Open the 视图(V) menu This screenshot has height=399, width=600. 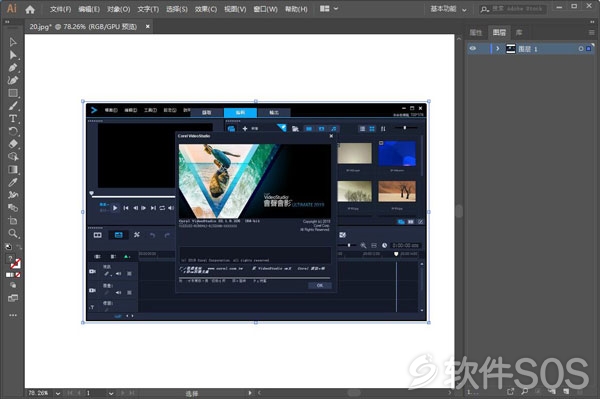tap(235, 9)
